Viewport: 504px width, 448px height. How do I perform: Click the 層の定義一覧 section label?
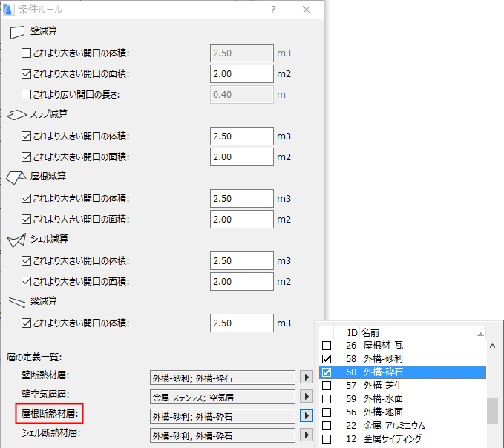pos(34,357)
